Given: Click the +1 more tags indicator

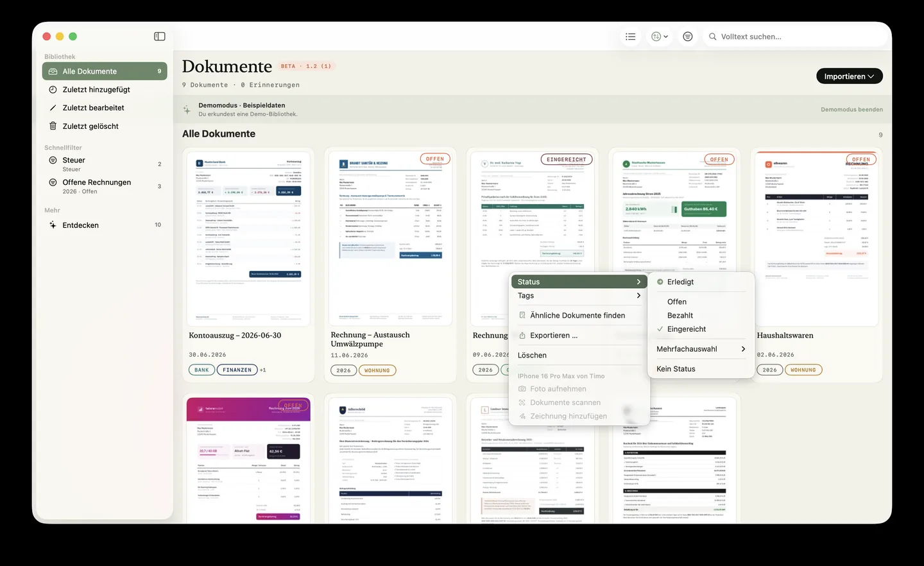Looking at the screenshot, I should [262, 370].
